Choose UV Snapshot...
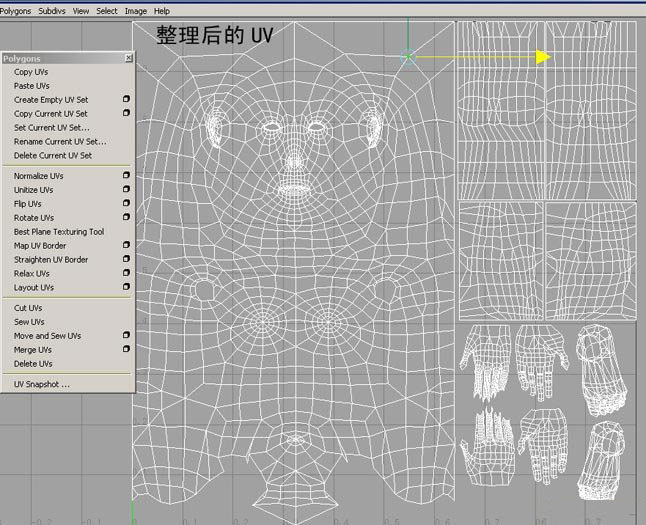The image size is (646, 525). (42, 385)
